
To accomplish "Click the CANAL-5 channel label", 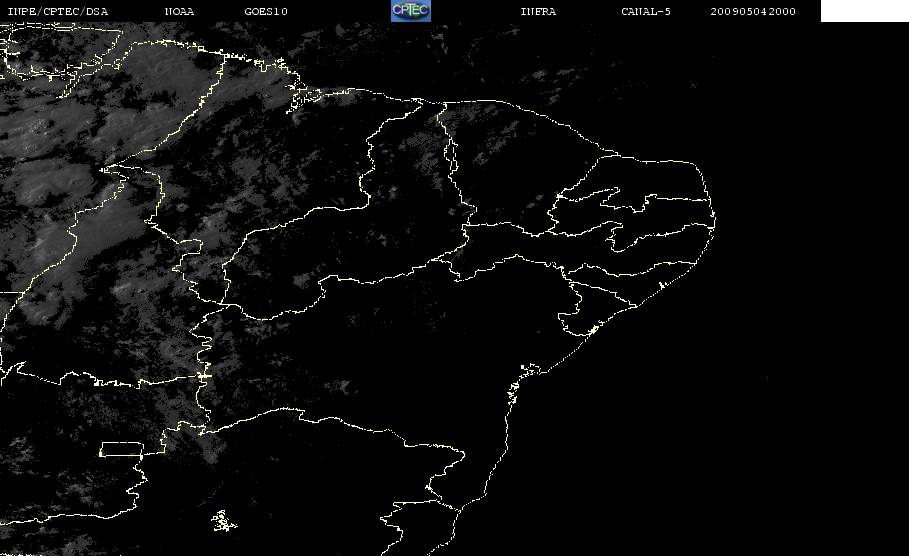I will coord(646,11).
